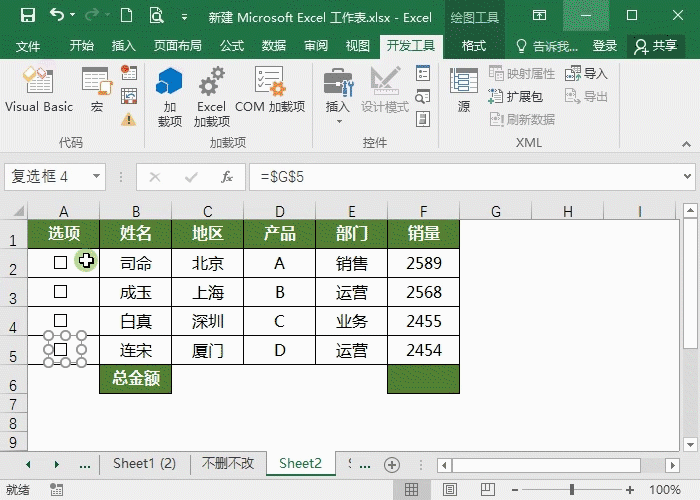Open the 页面布局 tab
Screen dimensions: 700x500
177,46
